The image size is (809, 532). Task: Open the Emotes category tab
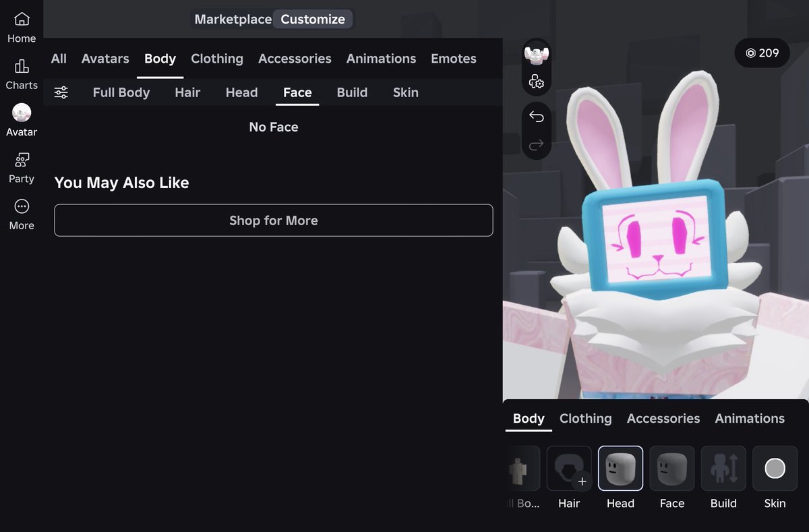[454, 59]
